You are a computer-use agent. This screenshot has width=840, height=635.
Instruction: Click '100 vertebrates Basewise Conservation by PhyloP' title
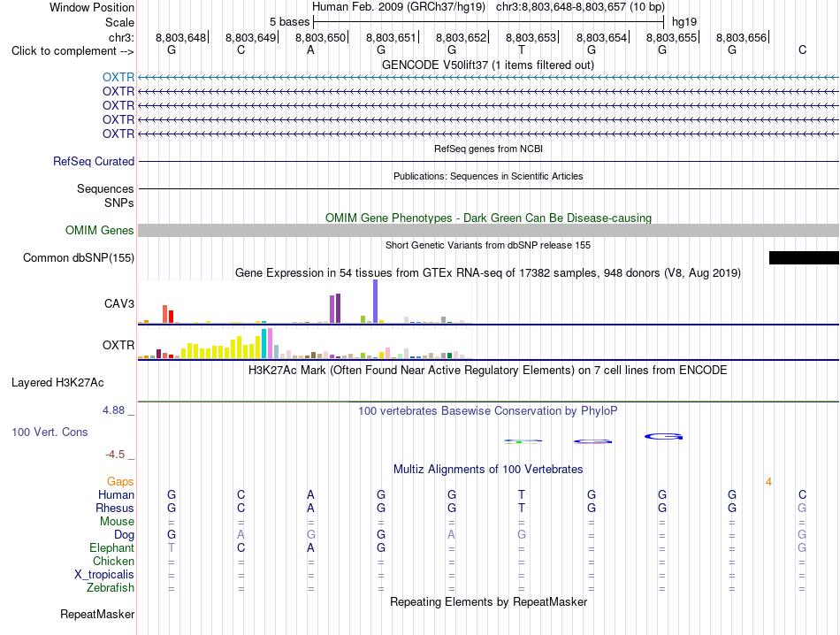[488, 411]
